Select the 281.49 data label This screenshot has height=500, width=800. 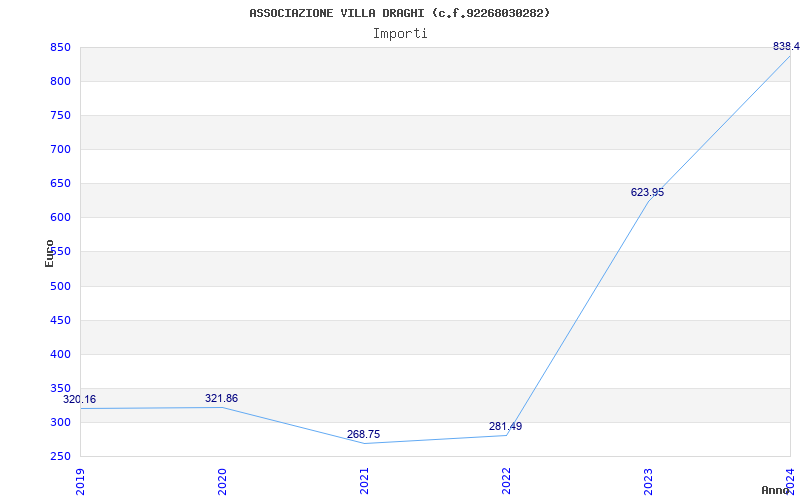[x=505, y=427]
